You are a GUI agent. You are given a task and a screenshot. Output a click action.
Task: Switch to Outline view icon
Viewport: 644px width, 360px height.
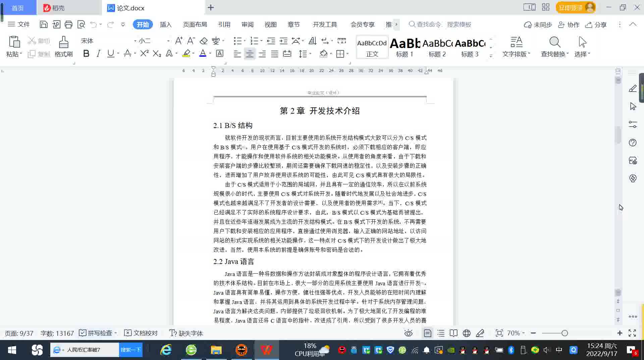(x=441, y=333)
